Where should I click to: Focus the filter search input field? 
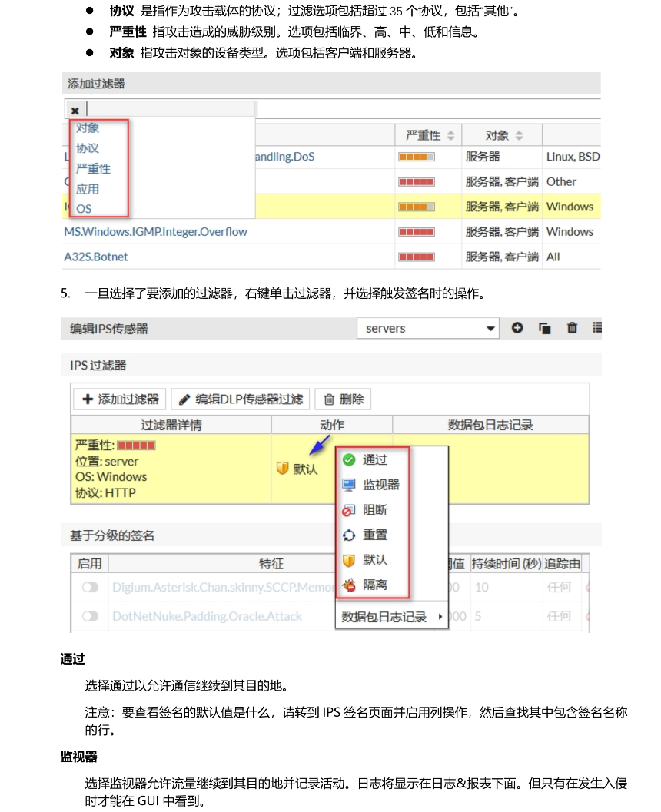[171, 109]
